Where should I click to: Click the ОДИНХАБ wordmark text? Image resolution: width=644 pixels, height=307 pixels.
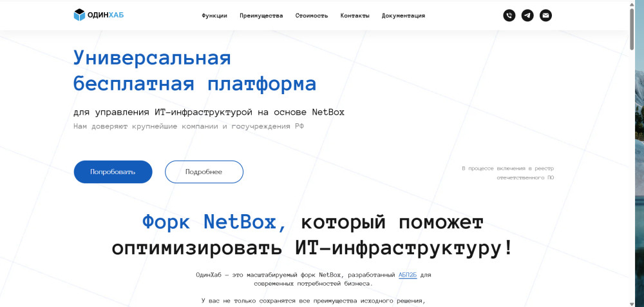click(106, 15)
